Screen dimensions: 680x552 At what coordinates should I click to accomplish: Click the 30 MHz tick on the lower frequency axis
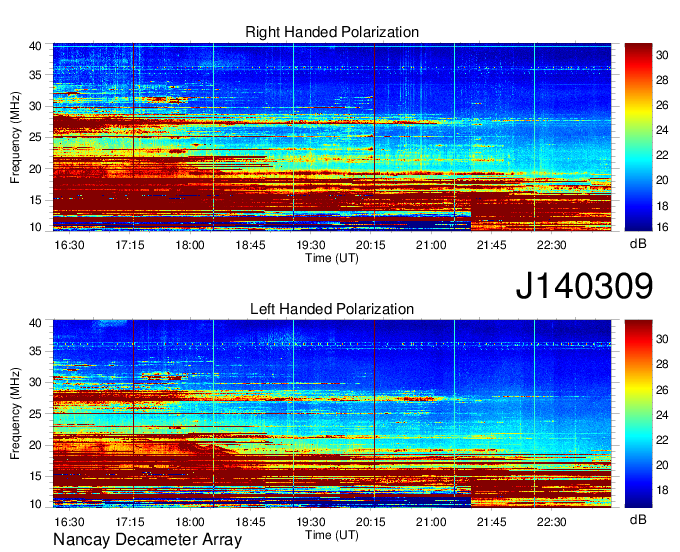click(35, 382)
